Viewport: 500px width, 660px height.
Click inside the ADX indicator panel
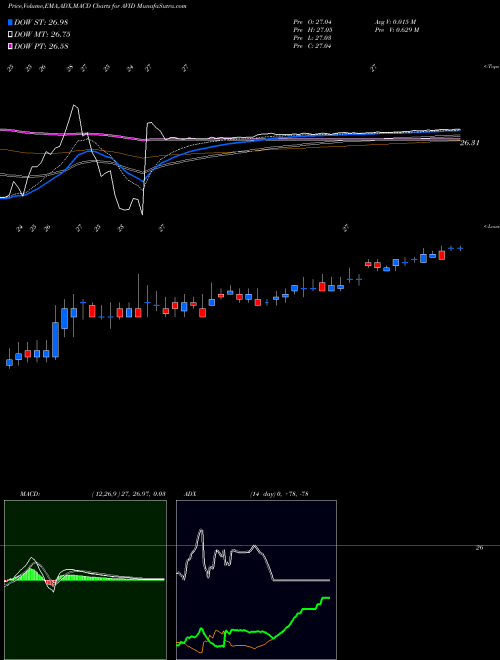[x=256, y=580]
